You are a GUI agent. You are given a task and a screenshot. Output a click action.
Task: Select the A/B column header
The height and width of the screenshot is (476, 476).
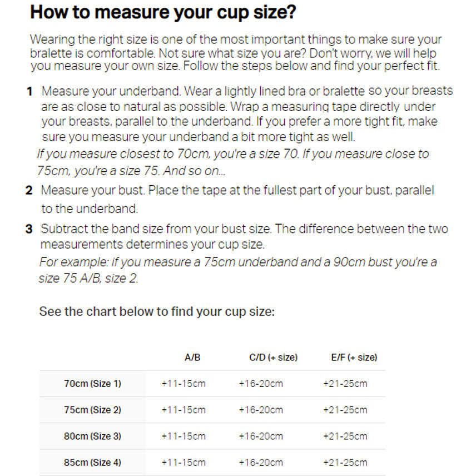point(192,358)
